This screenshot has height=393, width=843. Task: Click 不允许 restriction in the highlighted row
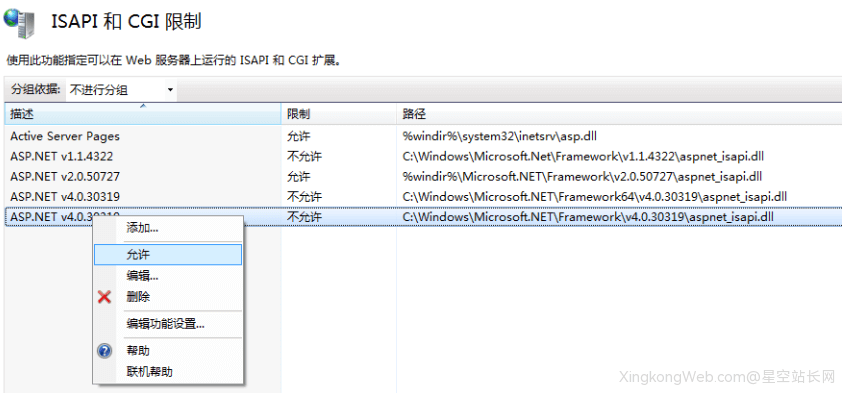coord(304,217)
